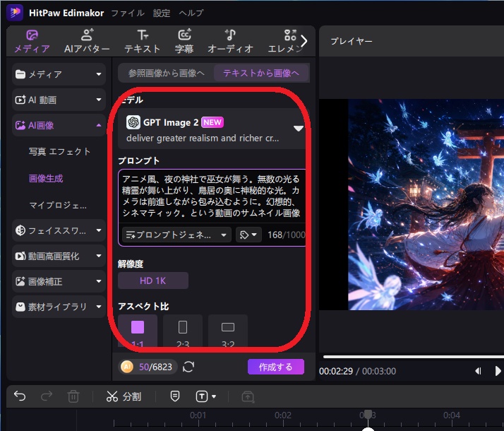This screenshot has height=431, width=504.
Task: Open the 設定 menu
Action: coord(162,13)
